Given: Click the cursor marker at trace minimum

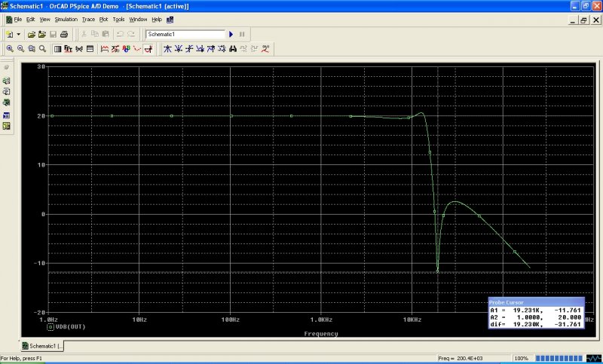Looking at the screenshot, I should coord(437,271).
